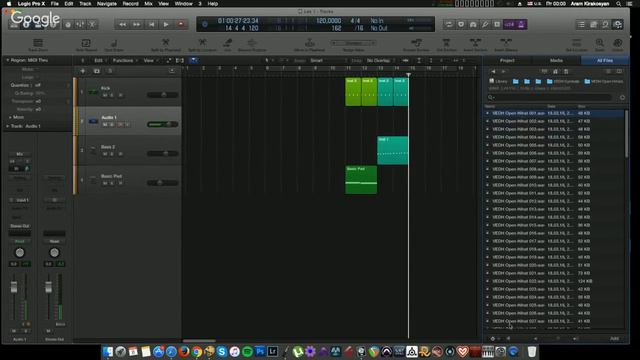
Task: Collapse the Track Audio 1 inspector section
Action: point(7,127)
